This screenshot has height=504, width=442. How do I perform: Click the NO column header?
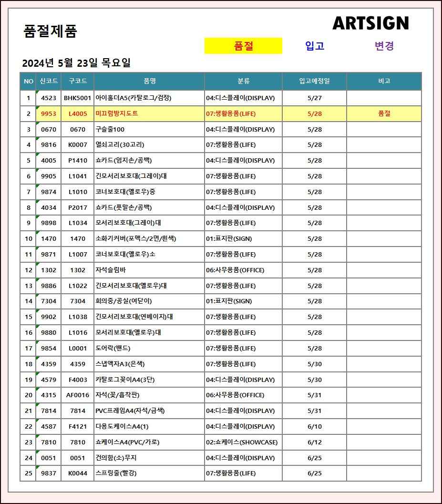tap(28, 81)
